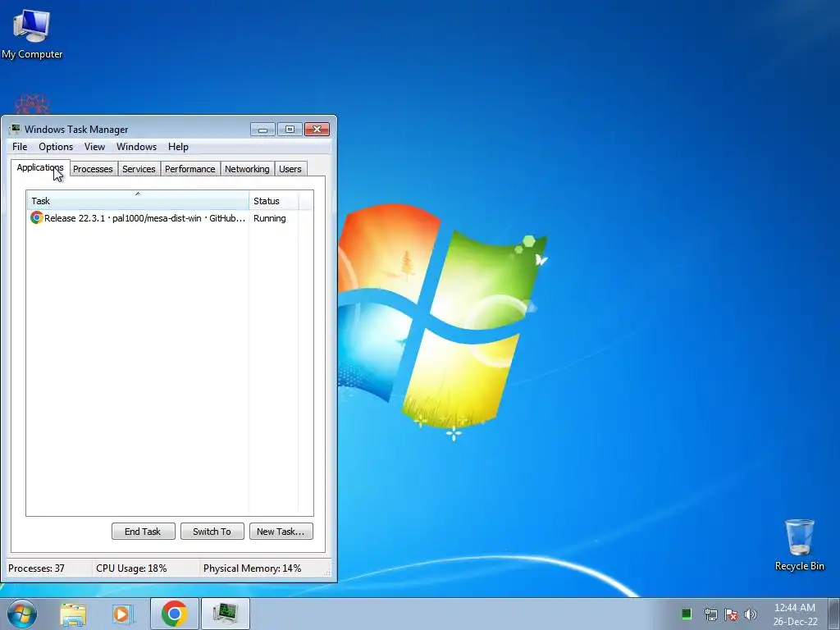Open the Windows Start orb
Image resolution: width=840 pixels, height=630 pixels.
(x=22, y=614)
